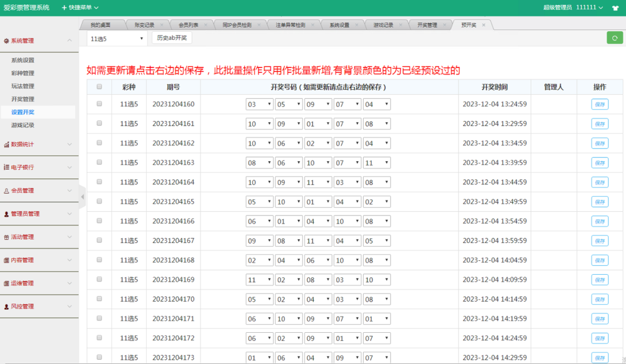This screenshot has height=364, width=626.
Task: Check the checkbox for period 20231204165
Action: [x=98, y=202]
